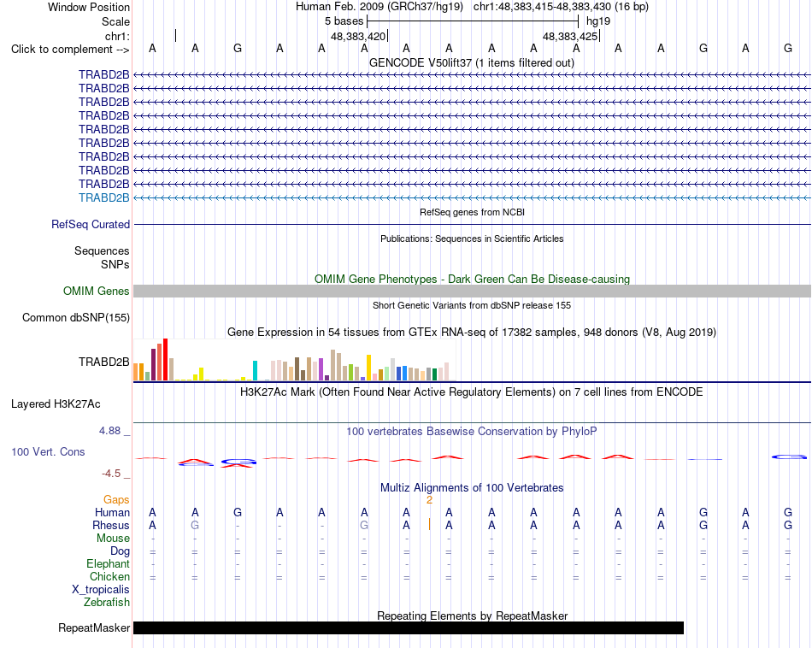This screenshot has height=648, width=812.
Task: Click the GENCODE V50lift37 track title
Action: tap(472, 62)
